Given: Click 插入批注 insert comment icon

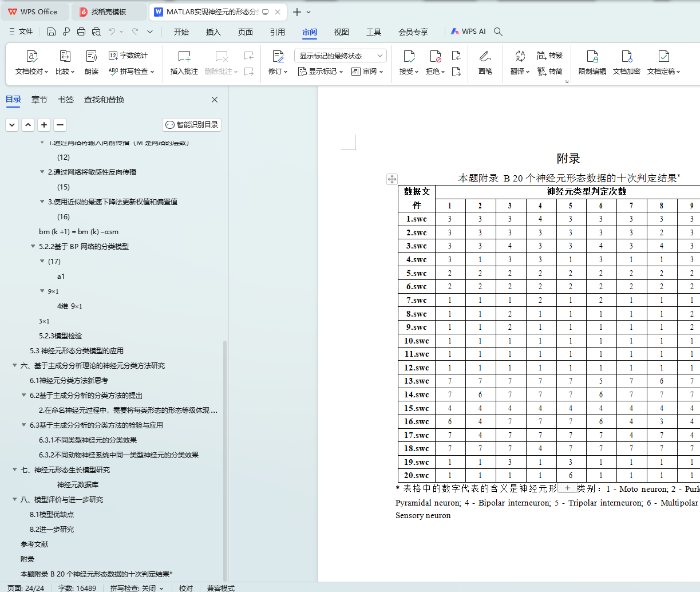Looking at the screenshot, I should click(184, 56).
